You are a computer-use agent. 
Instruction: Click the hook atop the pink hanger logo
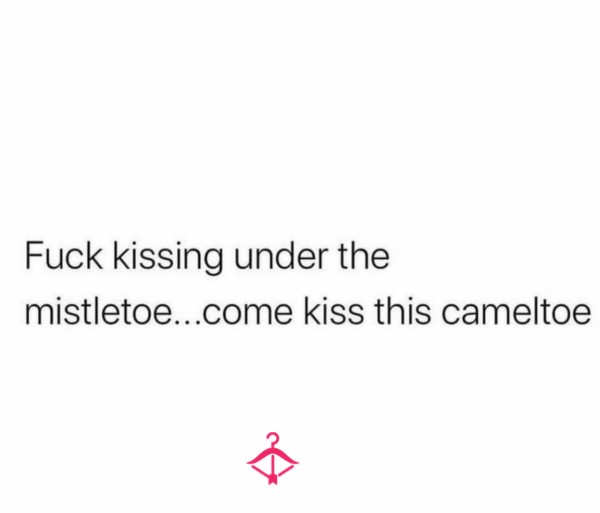273,439
